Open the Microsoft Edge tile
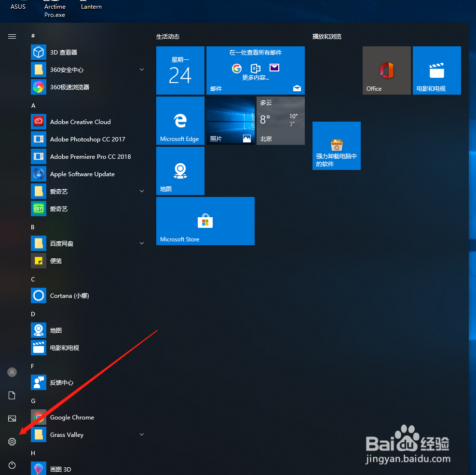 (180, 121)
